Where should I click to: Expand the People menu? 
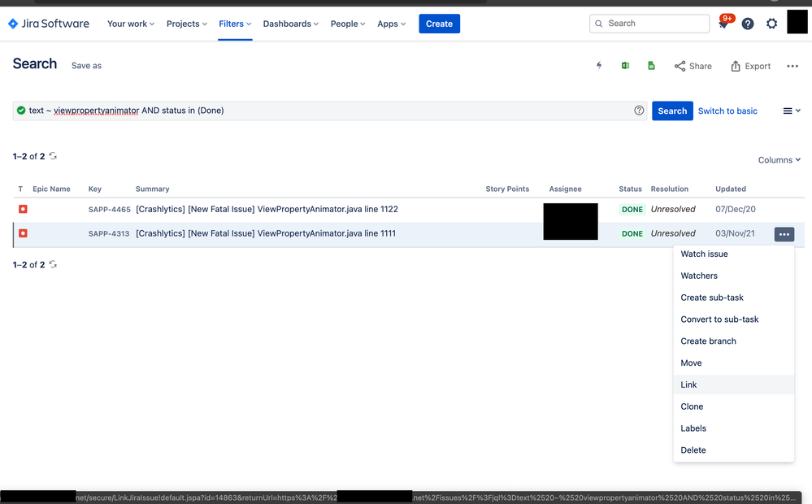tap(348, 24)
